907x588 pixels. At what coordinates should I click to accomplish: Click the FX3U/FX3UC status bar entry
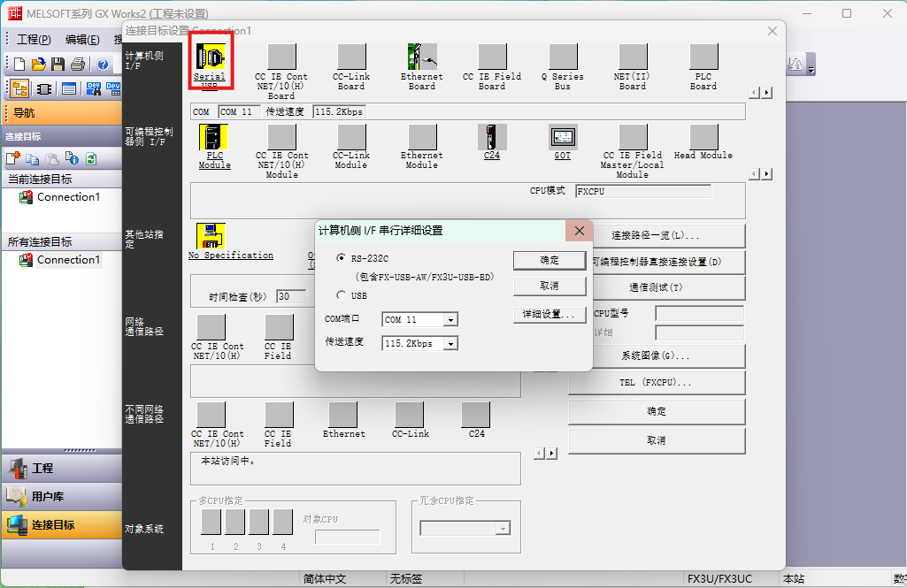point(719,579)
